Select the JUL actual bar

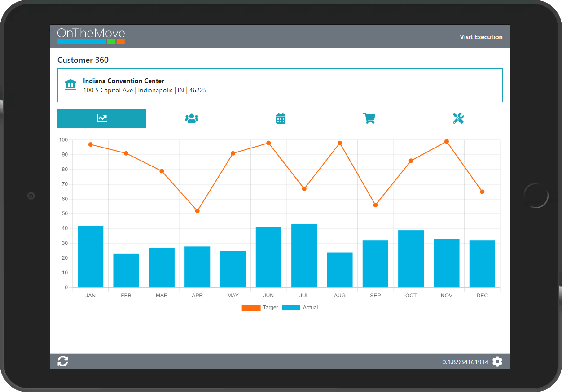point(304,256)
